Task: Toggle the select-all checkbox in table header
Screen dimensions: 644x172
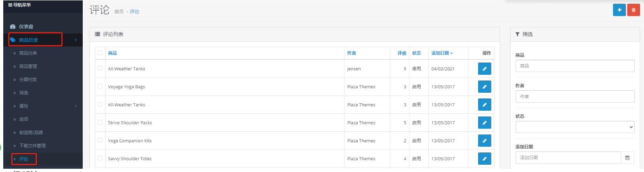Action: pyautogui.click(x=100, y=53)
